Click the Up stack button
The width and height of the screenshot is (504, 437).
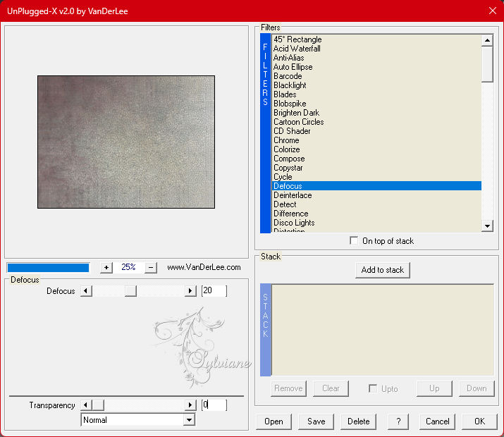click(x=434, y=388)
